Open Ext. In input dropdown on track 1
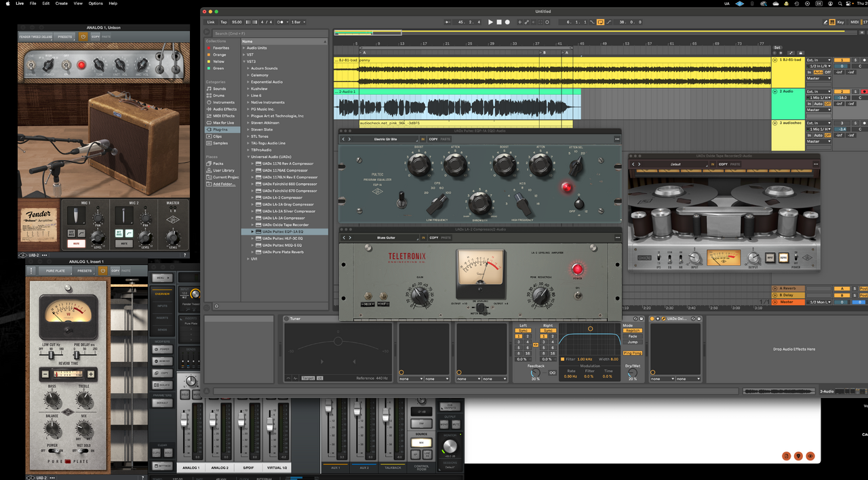 click(x=818, y=60)
